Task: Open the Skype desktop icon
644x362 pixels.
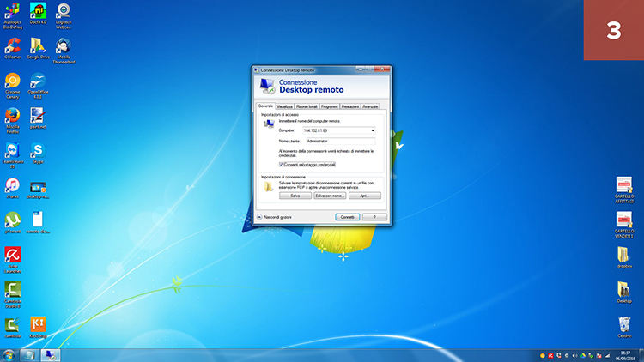Action: (x=38, y=151)
